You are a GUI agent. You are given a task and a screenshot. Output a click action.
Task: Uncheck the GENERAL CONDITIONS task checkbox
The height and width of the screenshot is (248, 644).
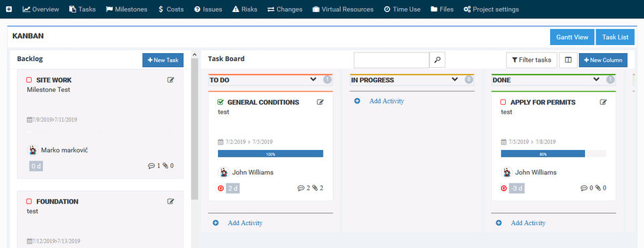(221, 102)
